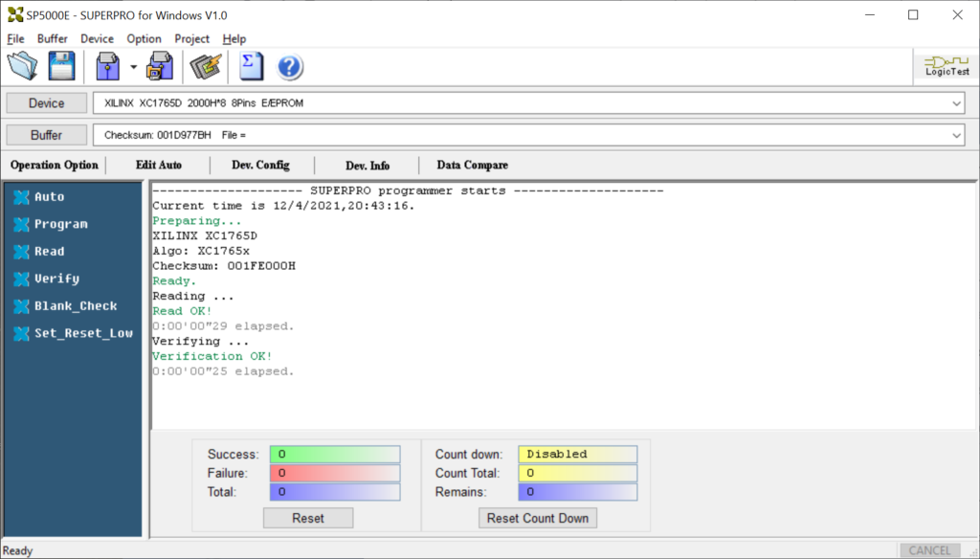Click the floppy disk save toolbar icon
980x559 pixels.
(61, 66)
